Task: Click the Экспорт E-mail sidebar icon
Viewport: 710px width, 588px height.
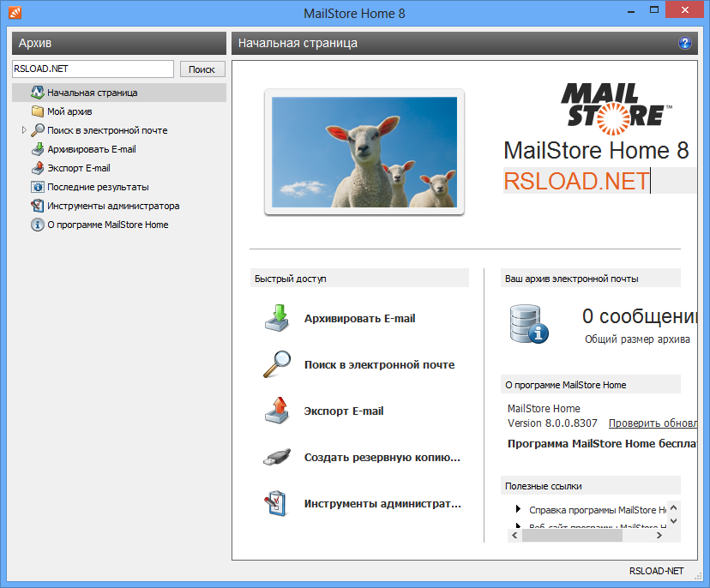Action: [x=37, y=167]
